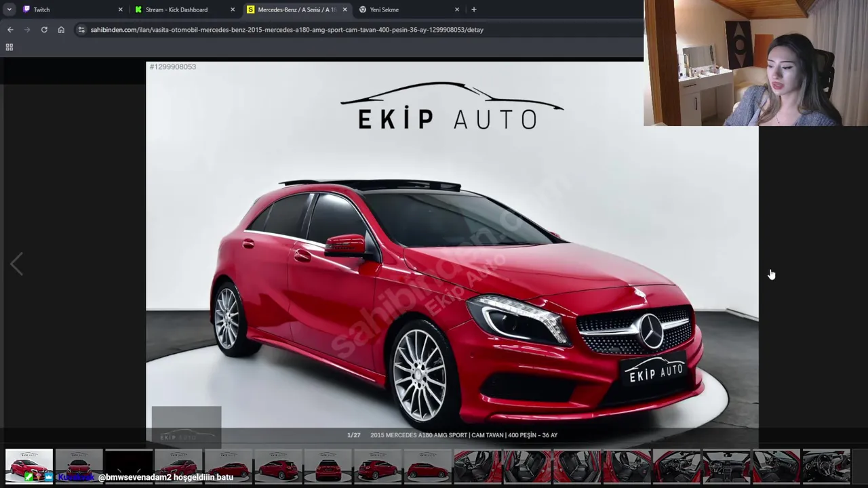This screenshot has height=488, width=868.
Task: Open the fourteenth gallery thumbnail
Action: click(677, 466)
